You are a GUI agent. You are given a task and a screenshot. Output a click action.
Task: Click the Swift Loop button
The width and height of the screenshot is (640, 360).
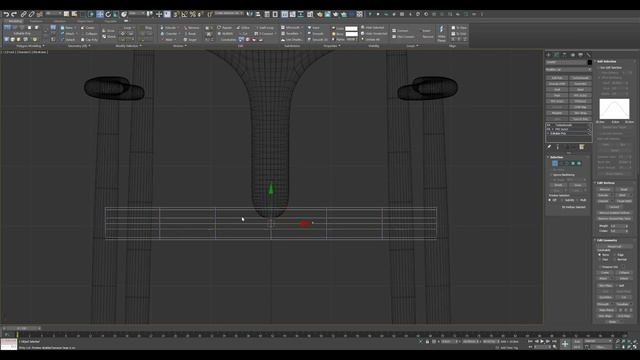click(265, 27)
